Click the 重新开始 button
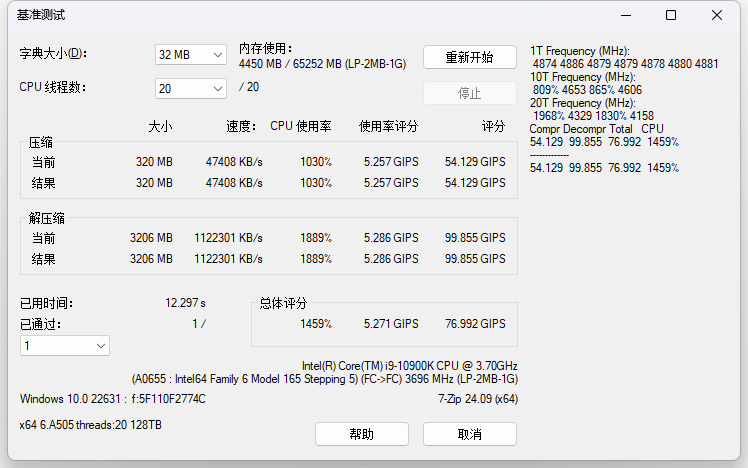This screenshot has height=468, width=748. [469, 57]
